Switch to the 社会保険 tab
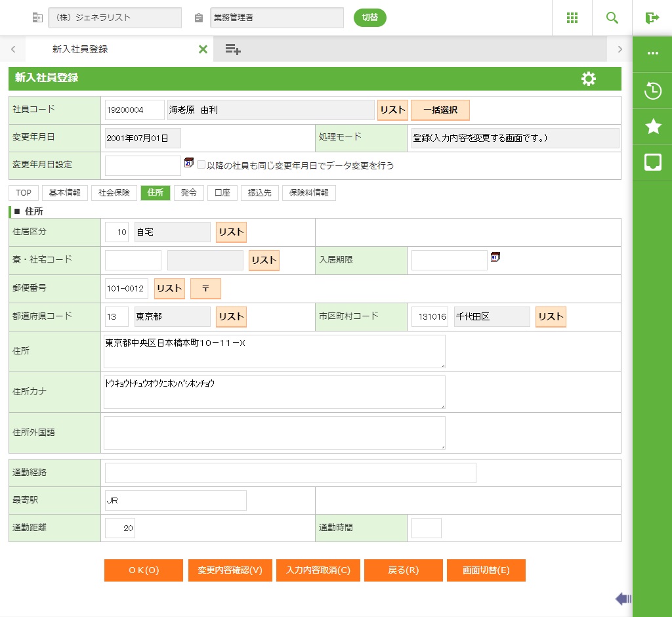Screen dimensions: 672x617 [x=114, y=193]
